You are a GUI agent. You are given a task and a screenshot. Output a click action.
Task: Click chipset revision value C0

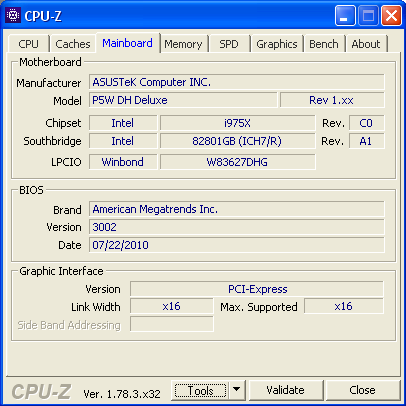[366, 123]
